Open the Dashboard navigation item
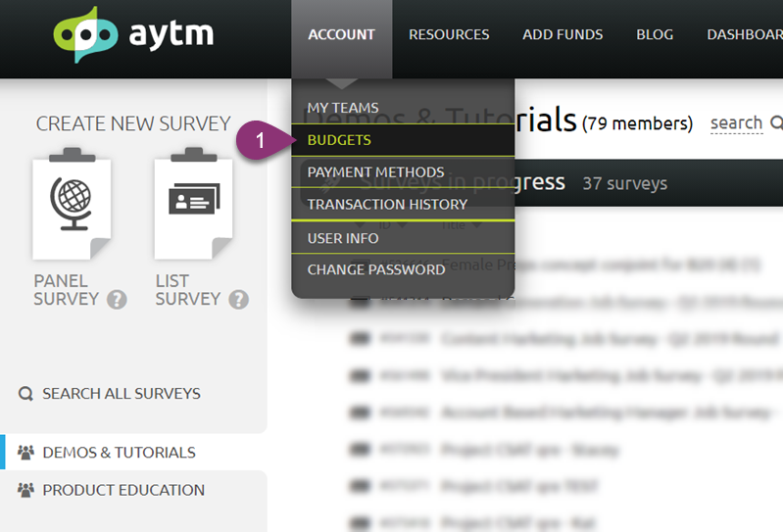This screenshot has height=532, width=783. 745,34
